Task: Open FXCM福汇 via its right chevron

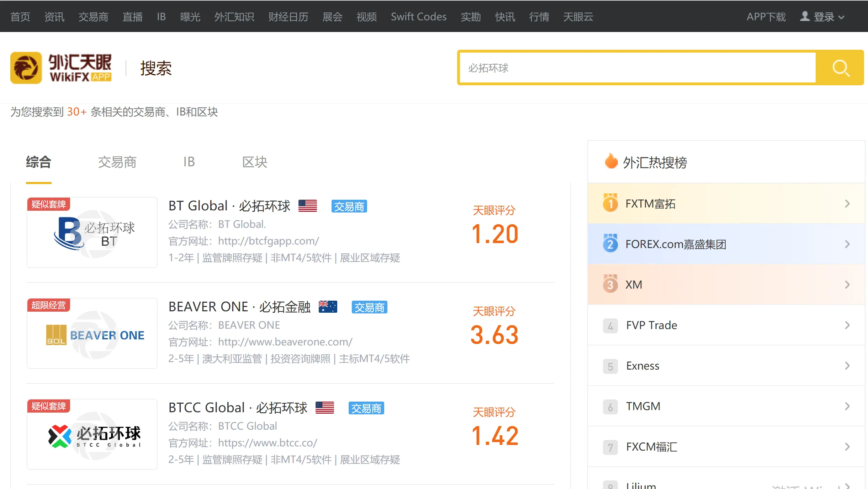Action: click(847, 447)
